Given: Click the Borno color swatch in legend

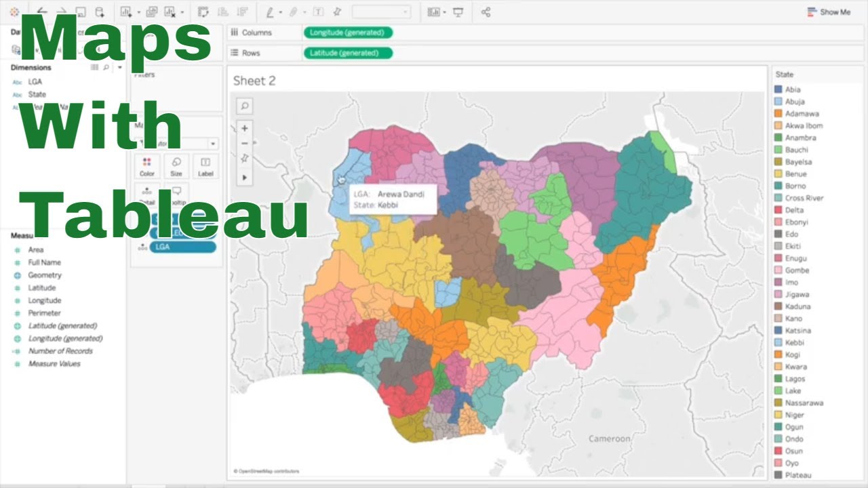Looking at the screenshot, I should coord(778,186).
